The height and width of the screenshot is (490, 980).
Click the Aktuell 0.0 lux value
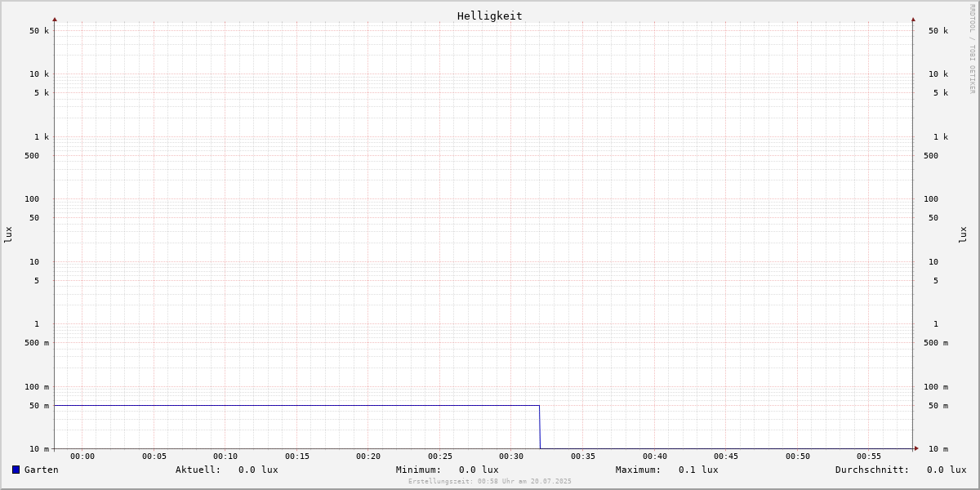pos(258,470)
